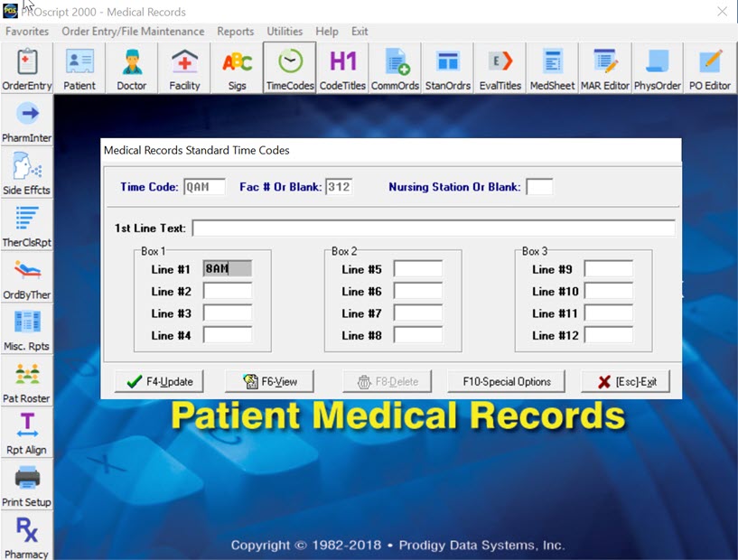
Task: Click the 1st Line Text field
Action: pos(433,228)
